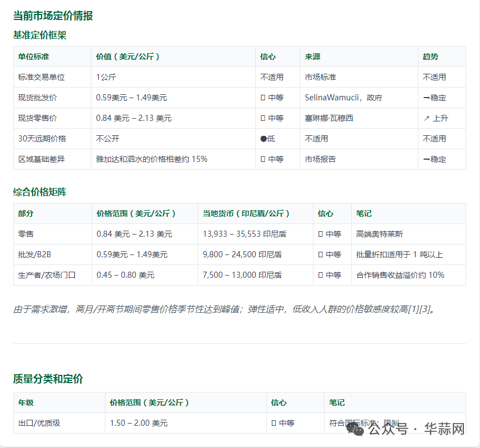Select the 出口/优质级 row label
This screenshot has height=448, width=480.
point(39,423)
